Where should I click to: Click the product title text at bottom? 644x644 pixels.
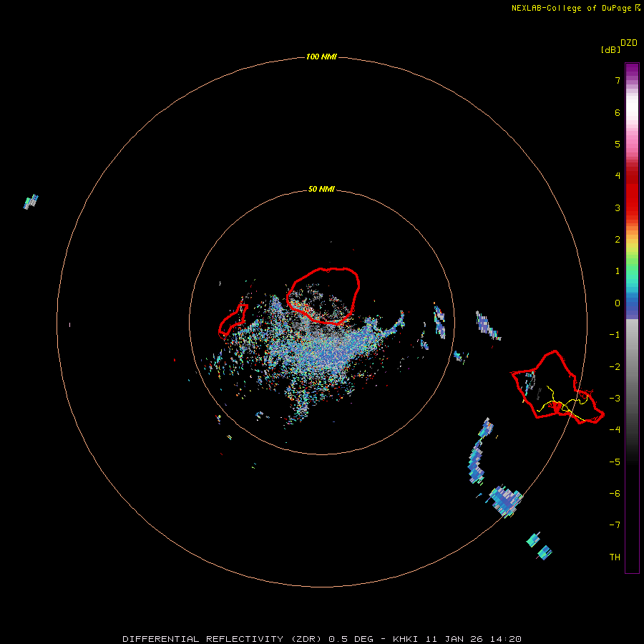tap(322, 639)
